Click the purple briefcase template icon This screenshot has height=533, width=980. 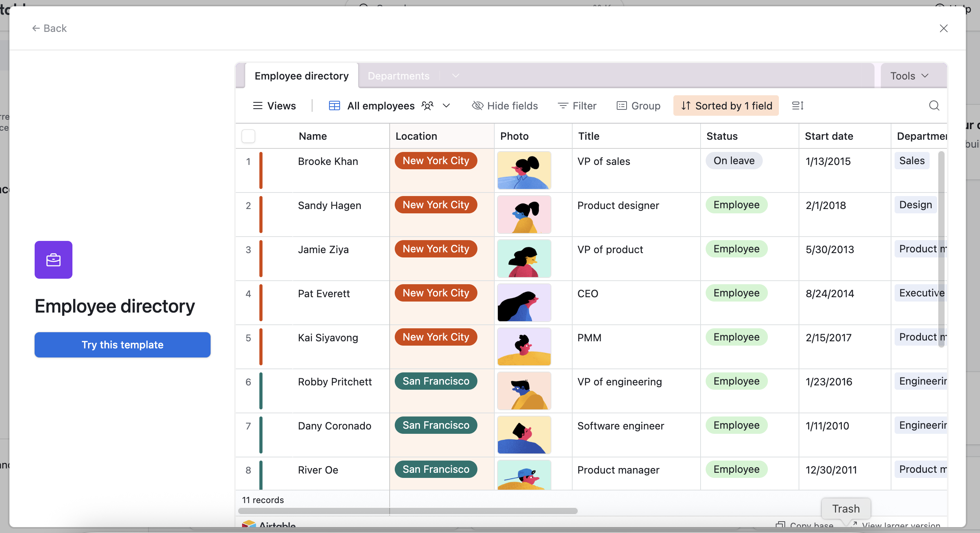click(54, 260)
